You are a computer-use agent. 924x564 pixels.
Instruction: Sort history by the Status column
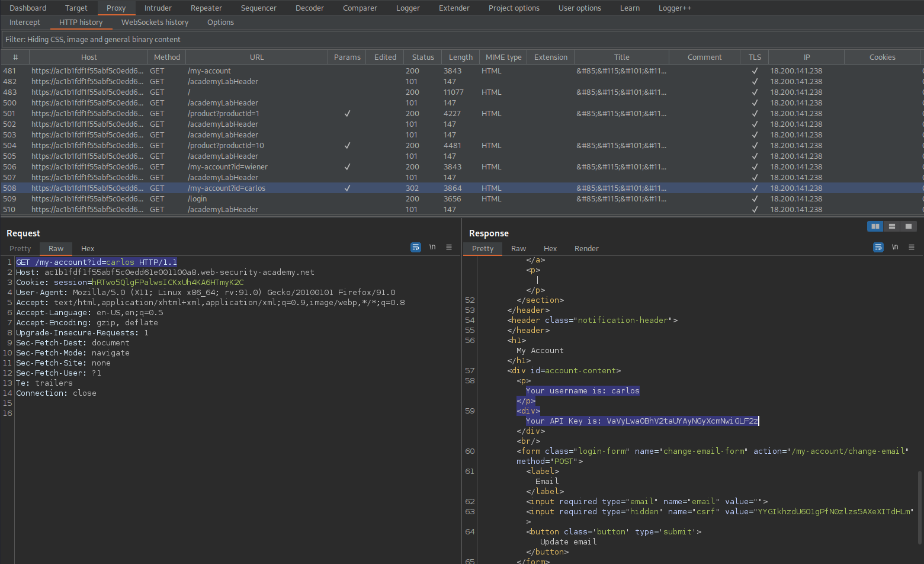(x=423, y=57)
